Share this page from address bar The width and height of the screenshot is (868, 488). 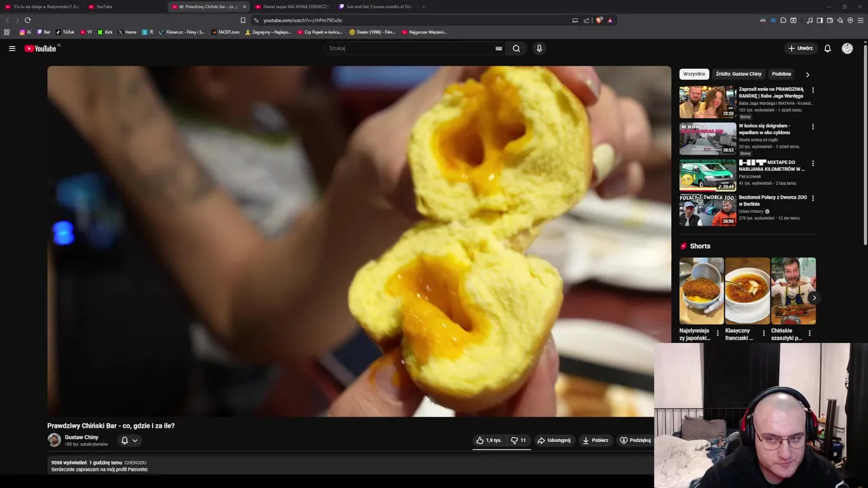coord(587,20)
